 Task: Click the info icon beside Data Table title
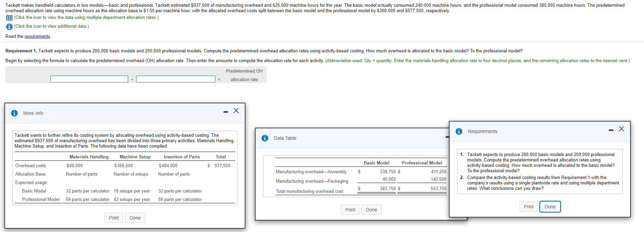pyautogui.click(x=265, y=138)
